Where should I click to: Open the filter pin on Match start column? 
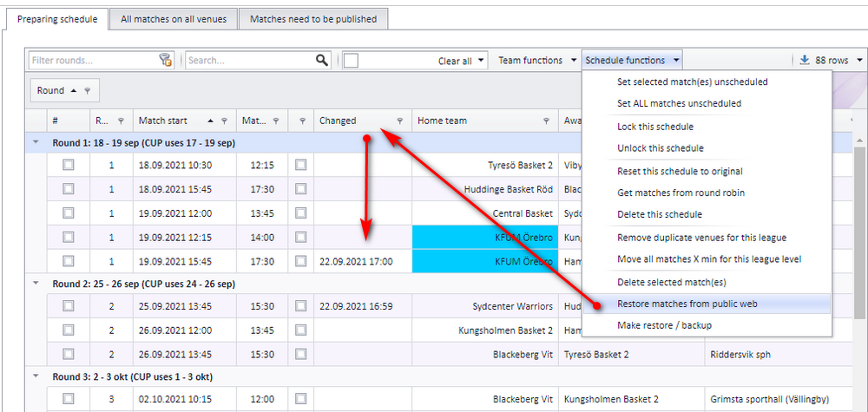pyautogui.click(x=225, y=121)
